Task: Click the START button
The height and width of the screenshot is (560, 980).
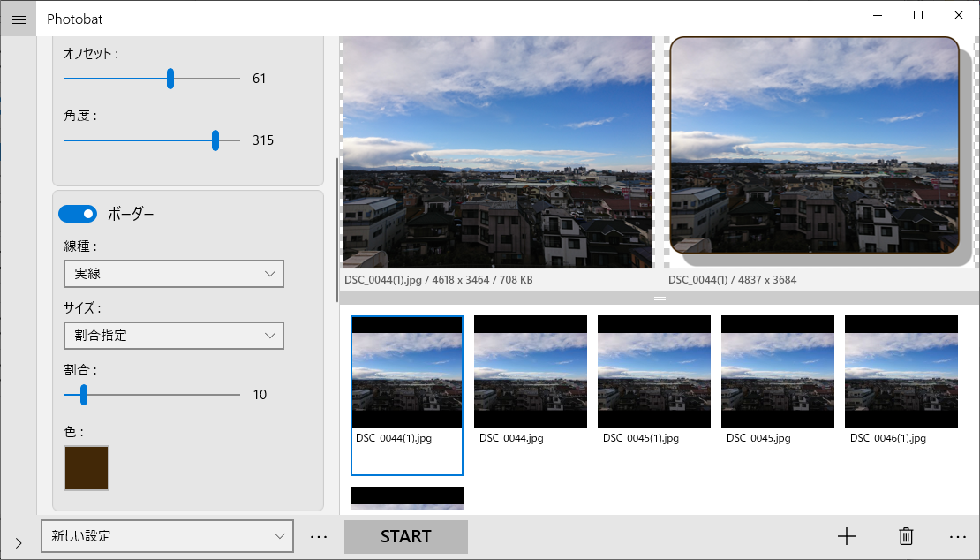Action: tap(405, 536)
